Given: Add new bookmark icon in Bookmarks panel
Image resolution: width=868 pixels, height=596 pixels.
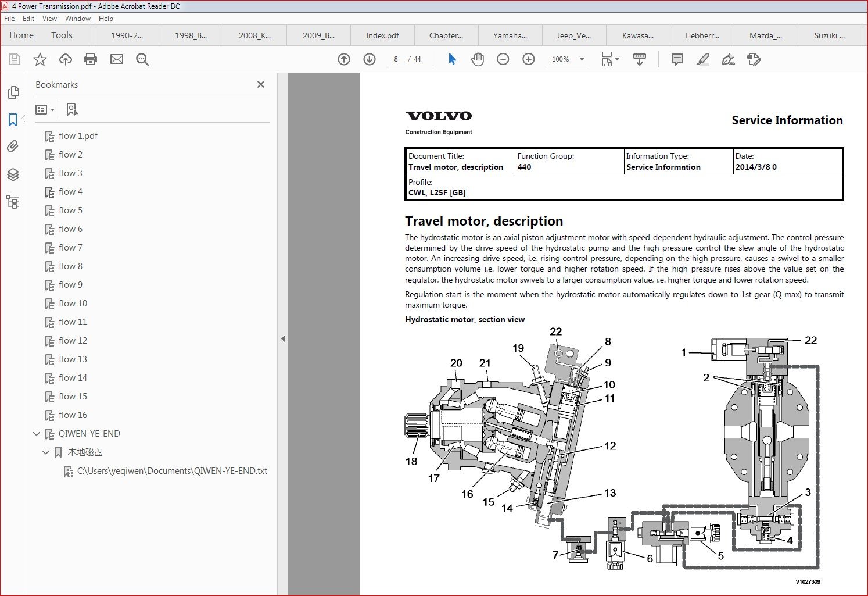Looking at the screenshot, I should pos(72,109).
